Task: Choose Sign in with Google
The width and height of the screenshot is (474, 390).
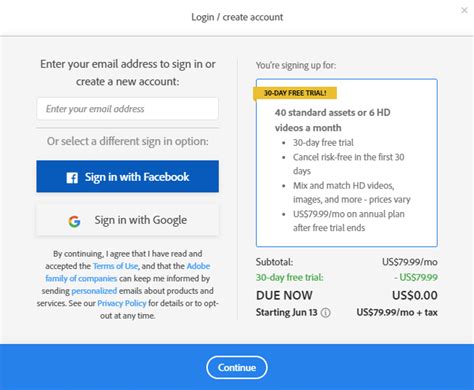Action: (128, 220)
